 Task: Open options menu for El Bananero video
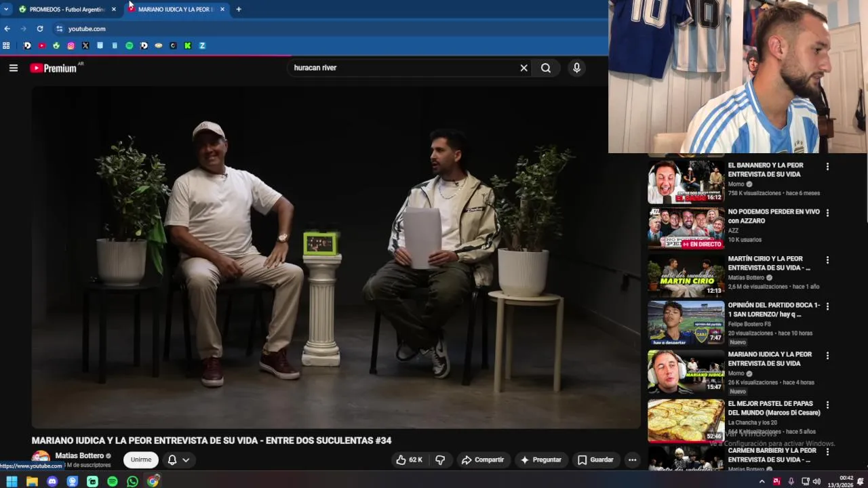click(827, 166)
